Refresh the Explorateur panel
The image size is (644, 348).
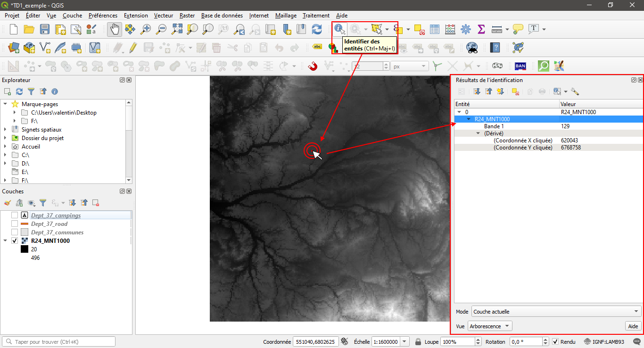pyautogui.click(x=19, y=91)
